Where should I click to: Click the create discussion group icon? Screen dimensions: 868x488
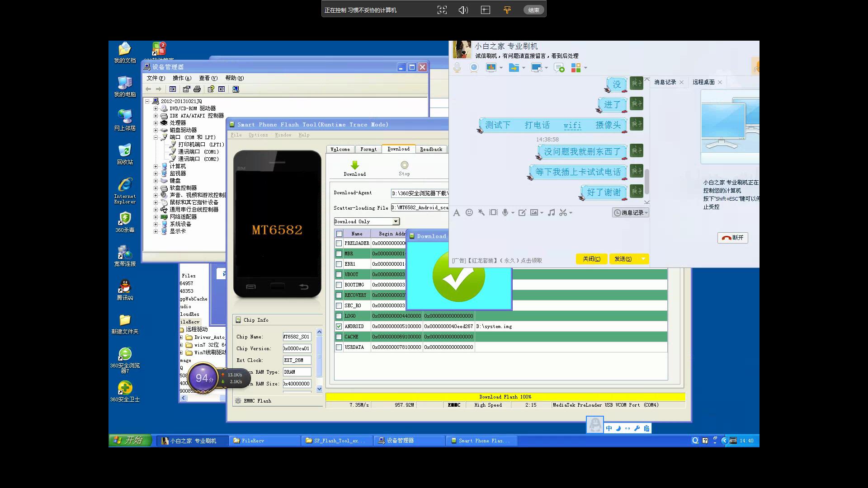pos(559,68)
